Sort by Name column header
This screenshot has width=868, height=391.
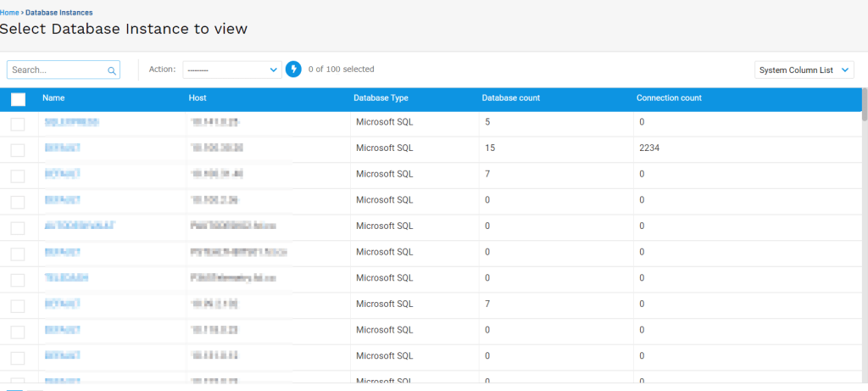53,98
